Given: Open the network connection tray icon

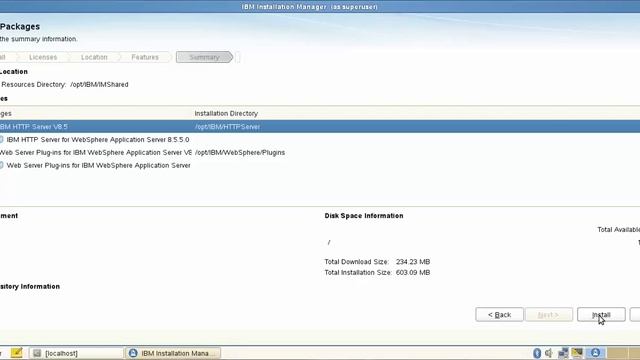Looking at the screenshot, I should [x=563, y=353].
